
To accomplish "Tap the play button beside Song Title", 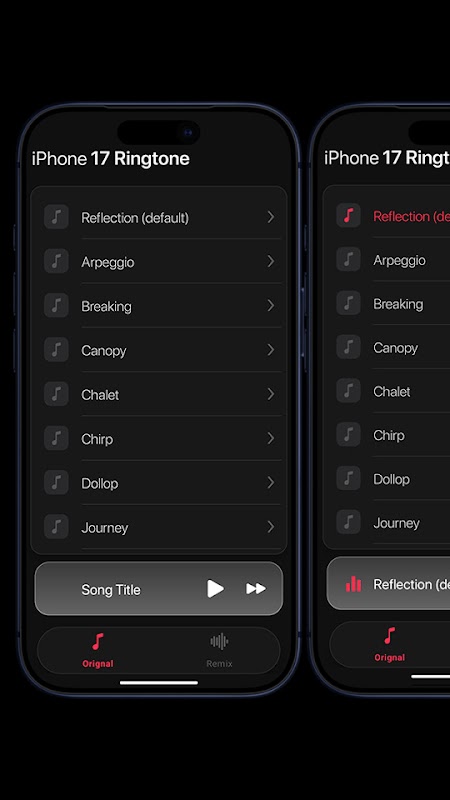I will coord(215,589).
